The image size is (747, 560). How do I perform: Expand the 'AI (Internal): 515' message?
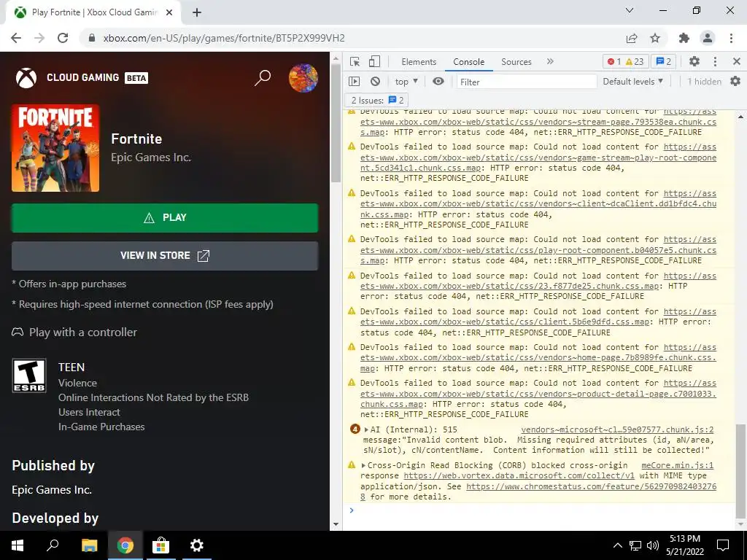pos(366,429)
